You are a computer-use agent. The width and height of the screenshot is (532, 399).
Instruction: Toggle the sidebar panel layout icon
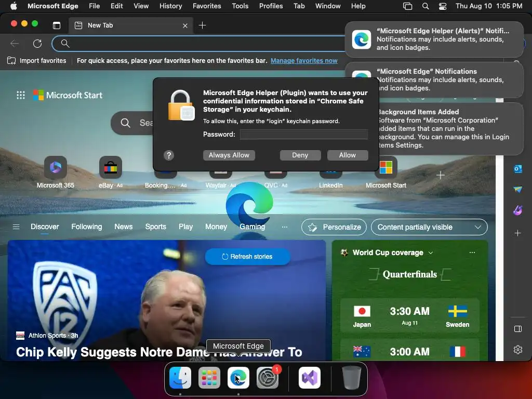coord(518,329)
